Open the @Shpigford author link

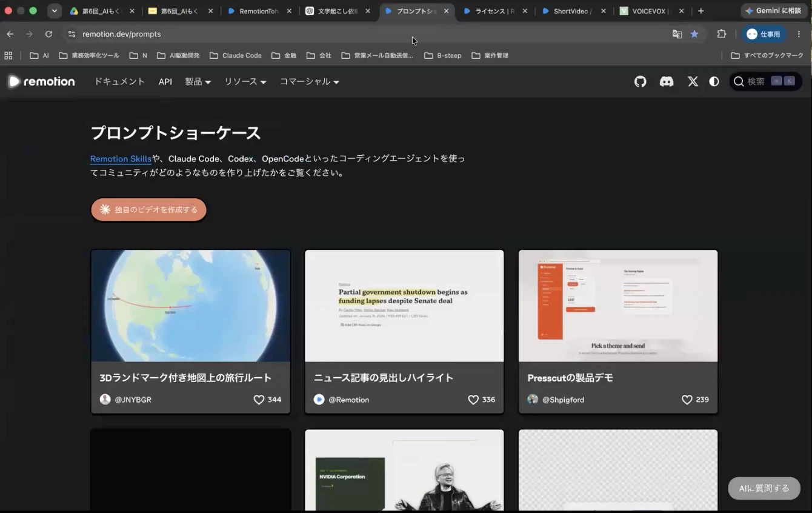(x=556, y=400)
